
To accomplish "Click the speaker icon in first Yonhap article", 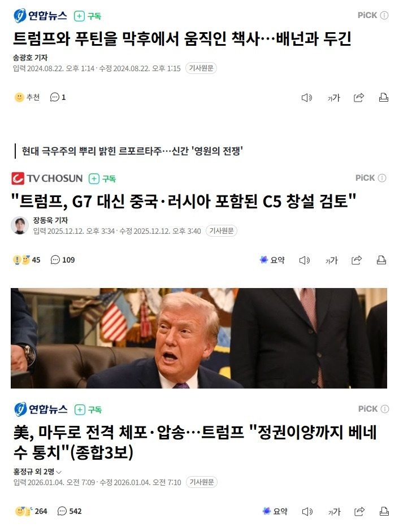I will pyautogui.click(x=307, y=98).
